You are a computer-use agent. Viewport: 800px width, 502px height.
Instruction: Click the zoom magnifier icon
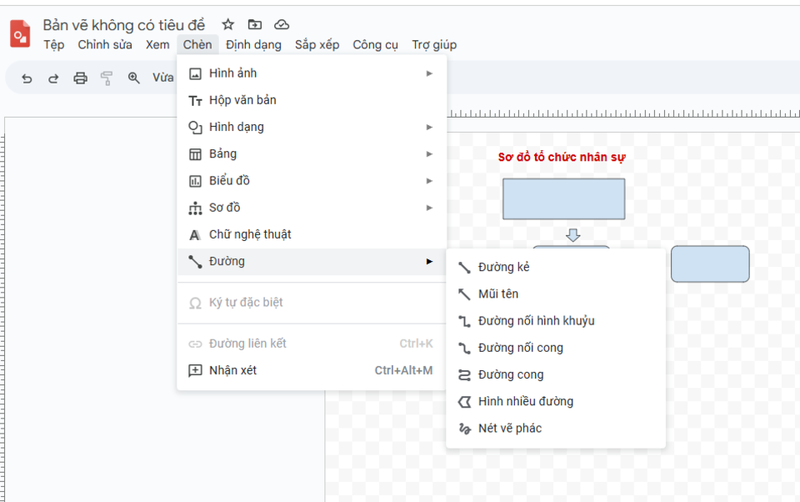tap(134, 78)
